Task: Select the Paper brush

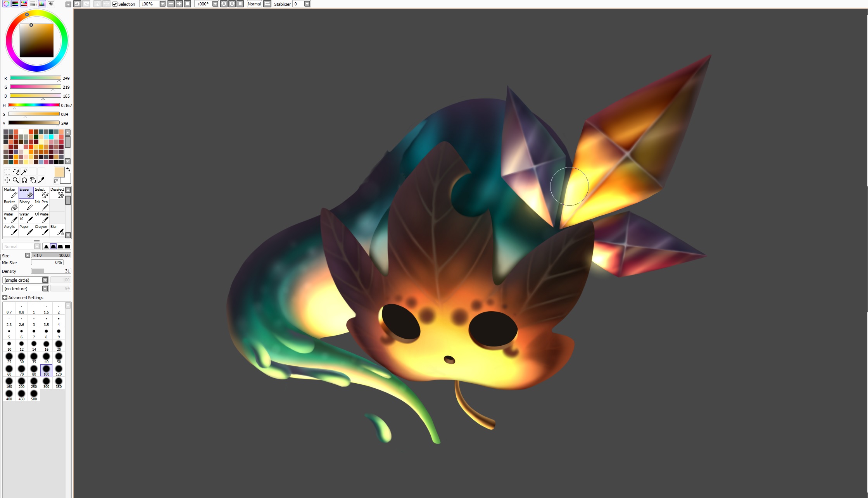Action: (x=26, y=230)
